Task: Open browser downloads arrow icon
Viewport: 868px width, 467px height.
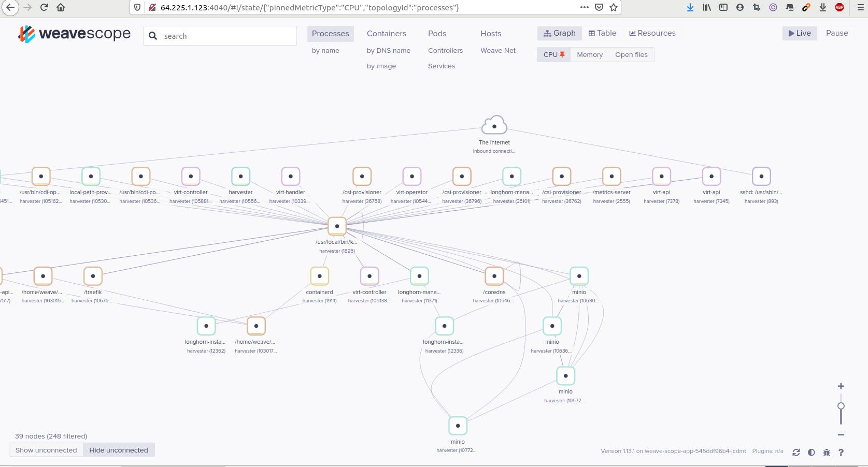Action: [690, 7]
